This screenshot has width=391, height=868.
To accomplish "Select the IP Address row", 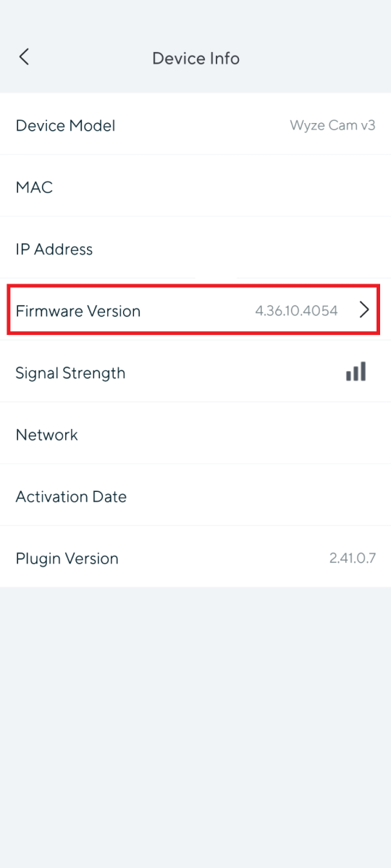I will click(x=195, y=249).
